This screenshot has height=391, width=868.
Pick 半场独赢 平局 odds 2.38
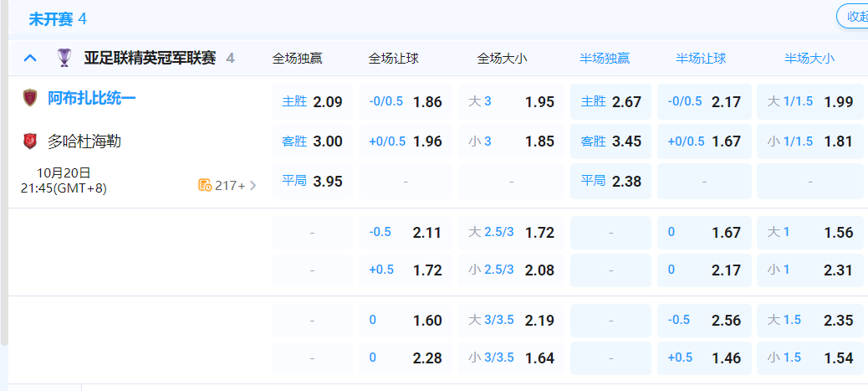[x=610, y=181]
